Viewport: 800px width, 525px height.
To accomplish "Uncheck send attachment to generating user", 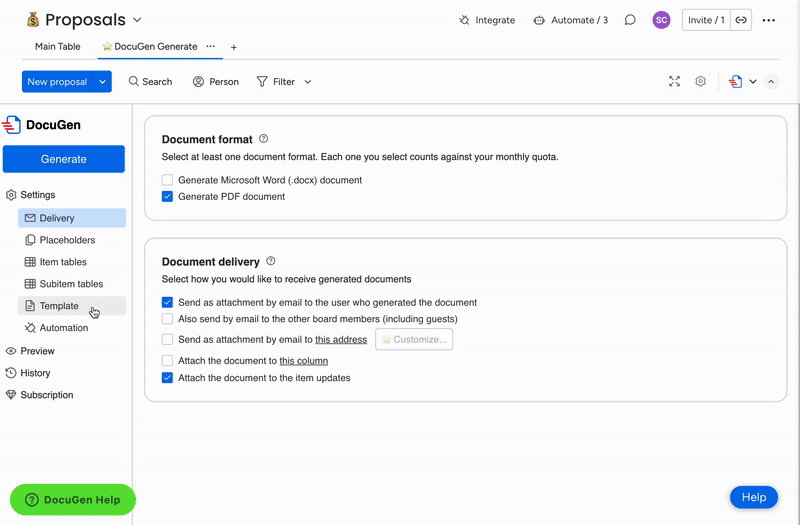I will (167, 303).
